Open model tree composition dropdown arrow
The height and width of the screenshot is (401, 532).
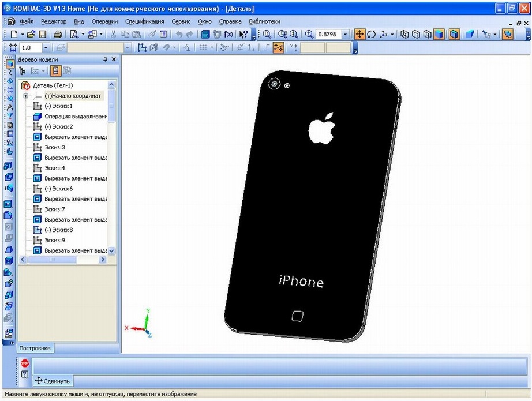[x=43, y=71]
